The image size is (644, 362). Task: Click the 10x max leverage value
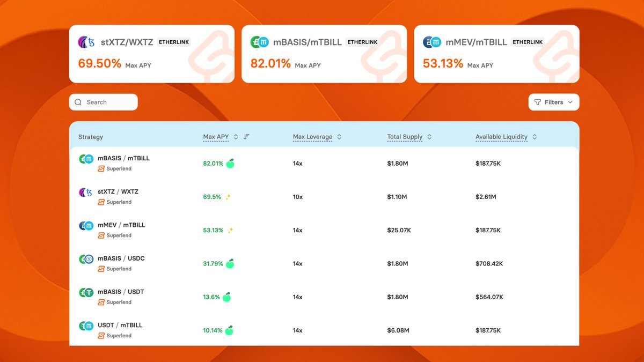298,197
